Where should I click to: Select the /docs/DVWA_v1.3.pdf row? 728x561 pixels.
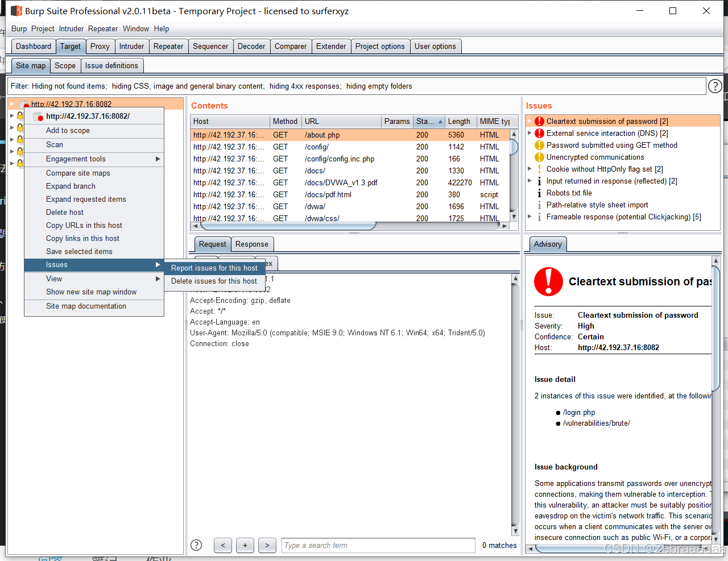[x=350, y=182]
